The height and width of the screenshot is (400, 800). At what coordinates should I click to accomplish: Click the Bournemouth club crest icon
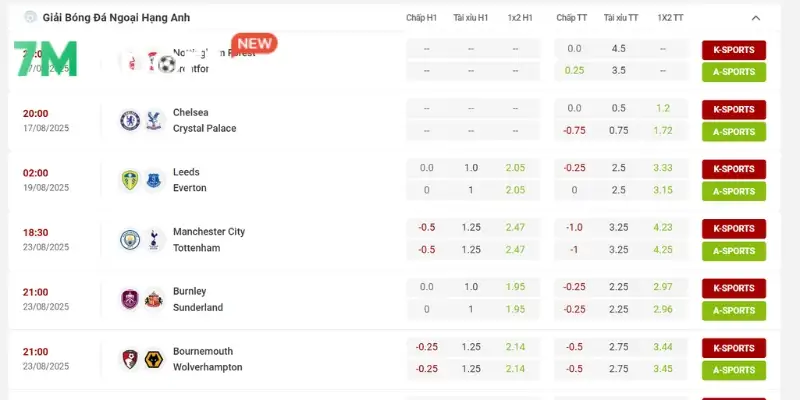click(129, 359)
